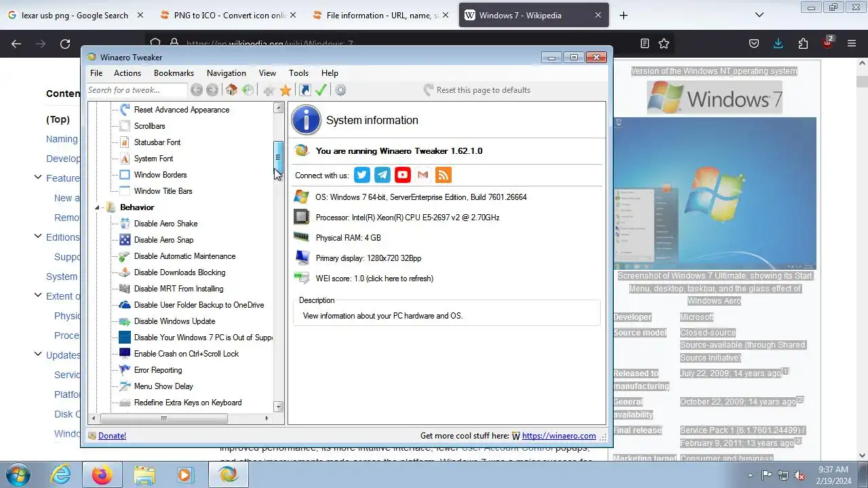Viewport: 868px width, 488px height.
Task: Open the View menu
Action: 267,73
